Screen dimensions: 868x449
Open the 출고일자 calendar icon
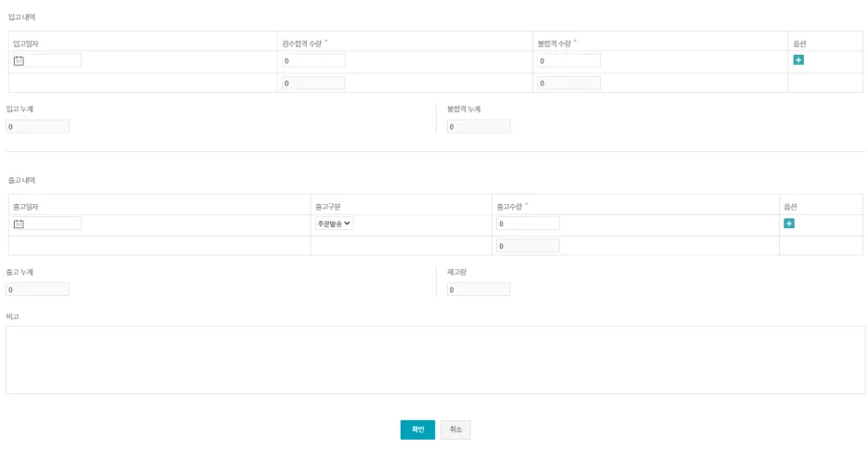19,224
